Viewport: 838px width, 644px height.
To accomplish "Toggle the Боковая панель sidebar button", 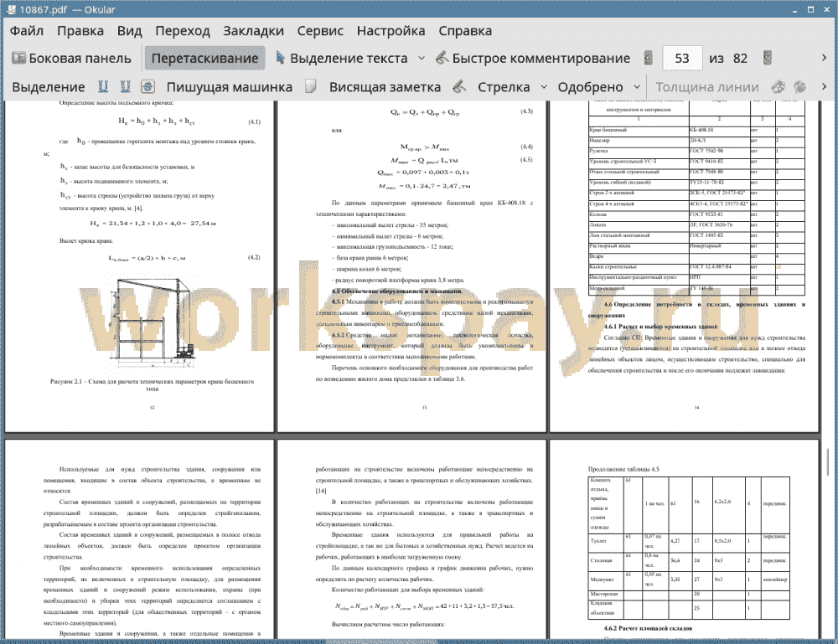I will 71,59.
